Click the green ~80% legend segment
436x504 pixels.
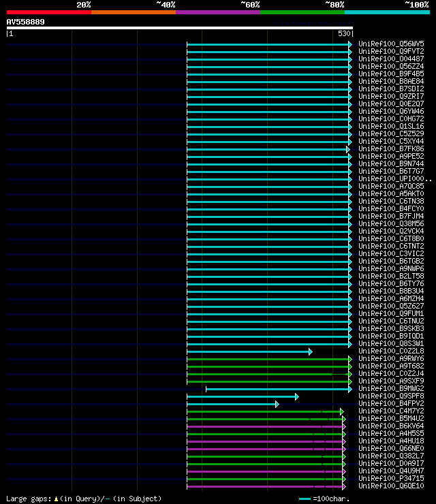click(x=302, y=12)
